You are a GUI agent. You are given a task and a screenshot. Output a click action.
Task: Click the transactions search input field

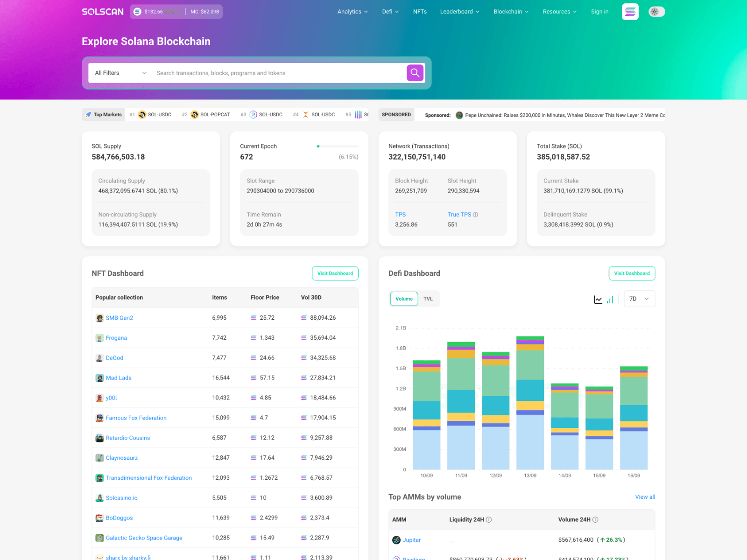(x=280, y=73)
